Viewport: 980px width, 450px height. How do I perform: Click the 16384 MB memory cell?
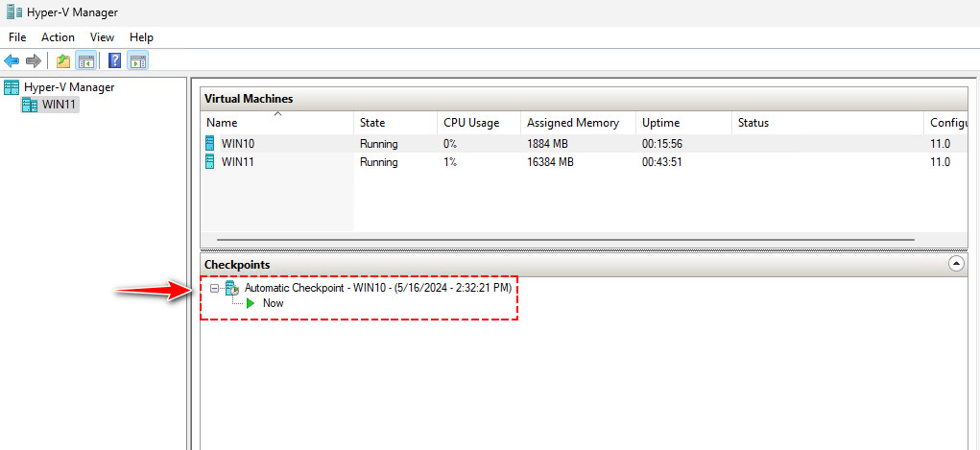pyautogui.click(x=550, y=162)
